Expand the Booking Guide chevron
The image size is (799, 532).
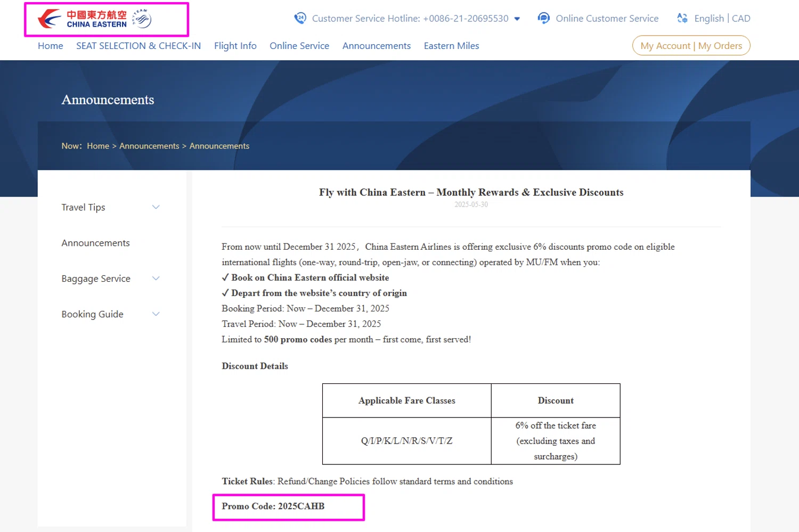point(156,314)
